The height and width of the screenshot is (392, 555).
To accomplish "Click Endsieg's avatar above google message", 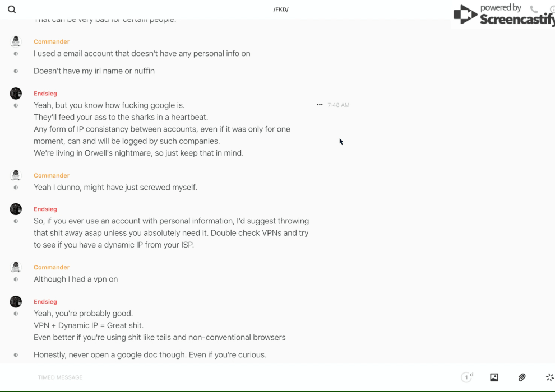I will (16, 94).
